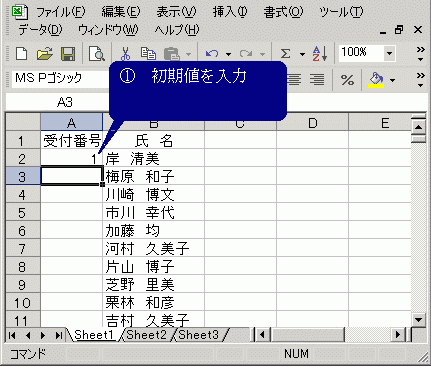
Task: Expand standard toolbar overflow options
Action: pyautogui.click(x=421, y=54)
